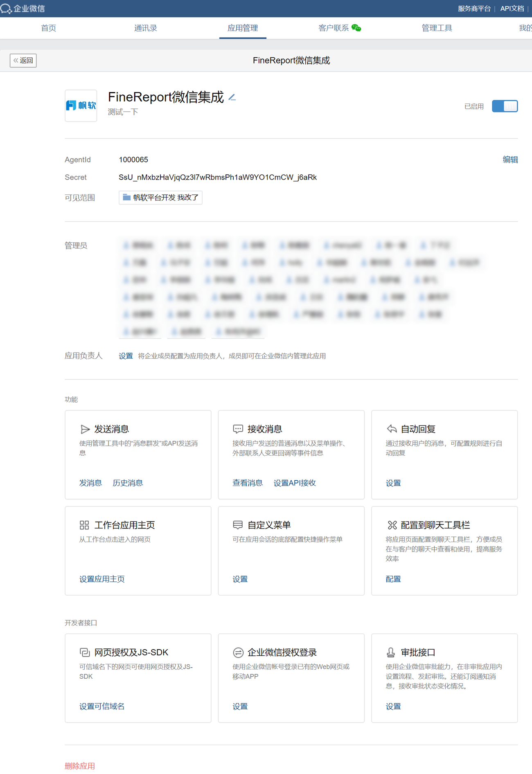The height and width of the screenshot is (774, 532).
Task: Click the 发消息 link
Action: pyautogui.click(x=90, y=483)
